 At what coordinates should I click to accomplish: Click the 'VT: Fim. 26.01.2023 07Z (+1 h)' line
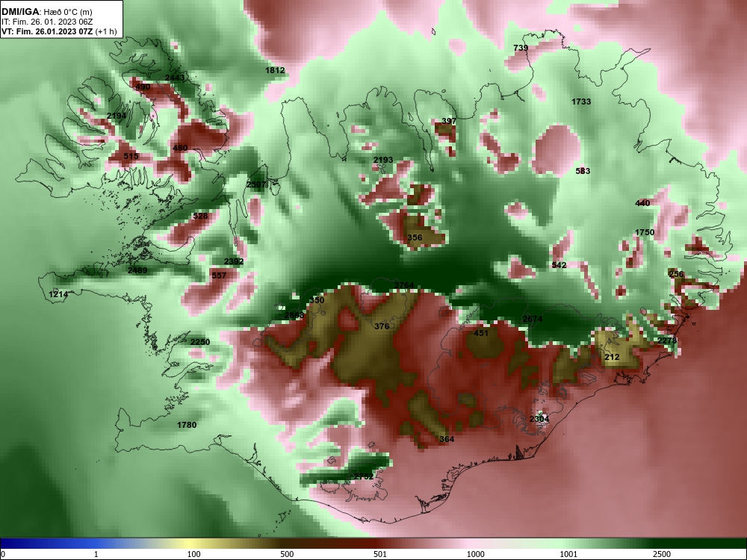coord(59,31)
